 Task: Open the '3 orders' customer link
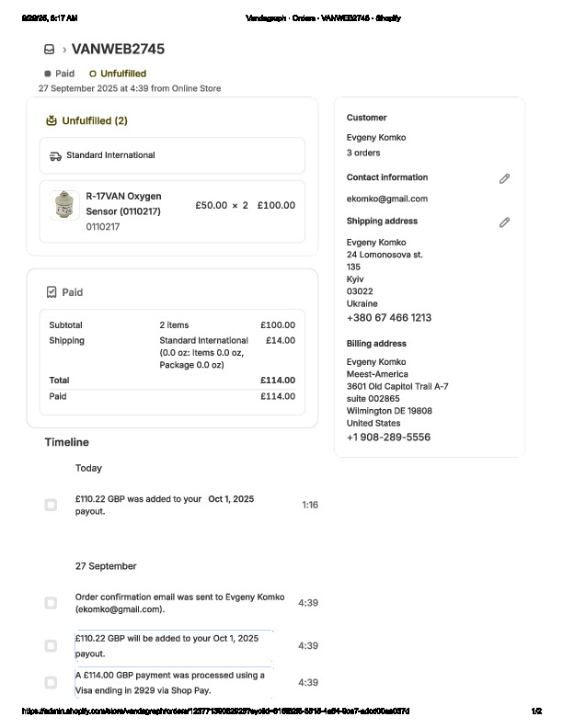point(362,153)
